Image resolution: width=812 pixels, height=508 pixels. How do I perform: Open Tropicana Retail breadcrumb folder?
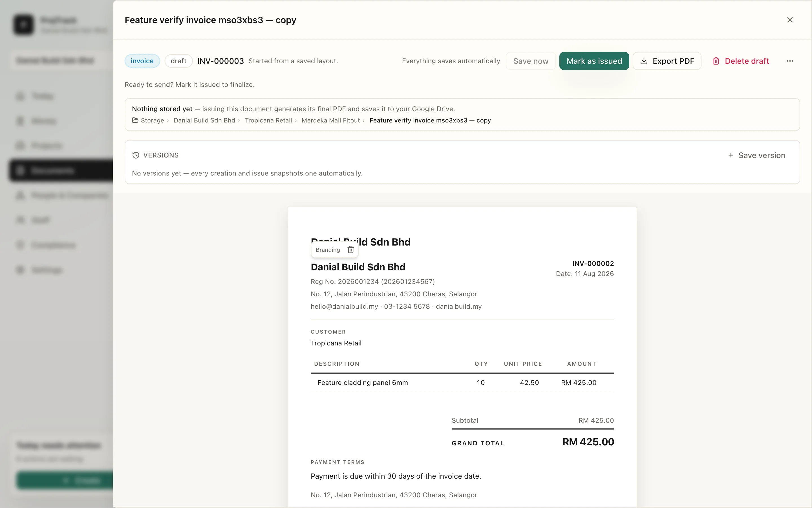click(268, 120)
